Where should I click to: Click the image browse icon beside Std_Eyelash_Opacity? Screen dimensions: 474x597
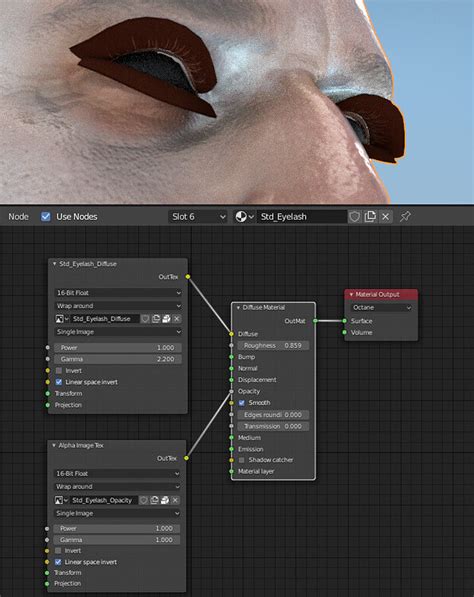(61, 500)
